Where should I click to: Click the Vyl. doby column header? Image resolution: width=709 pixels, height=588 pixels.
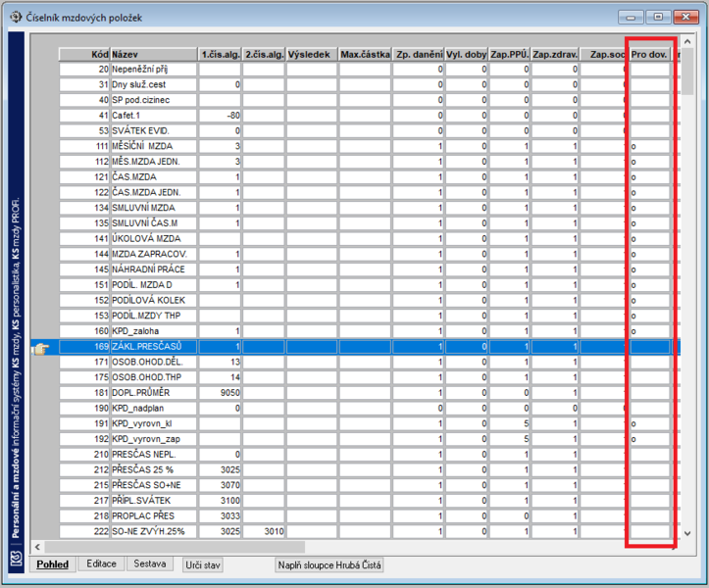click(x=466, y=54)
